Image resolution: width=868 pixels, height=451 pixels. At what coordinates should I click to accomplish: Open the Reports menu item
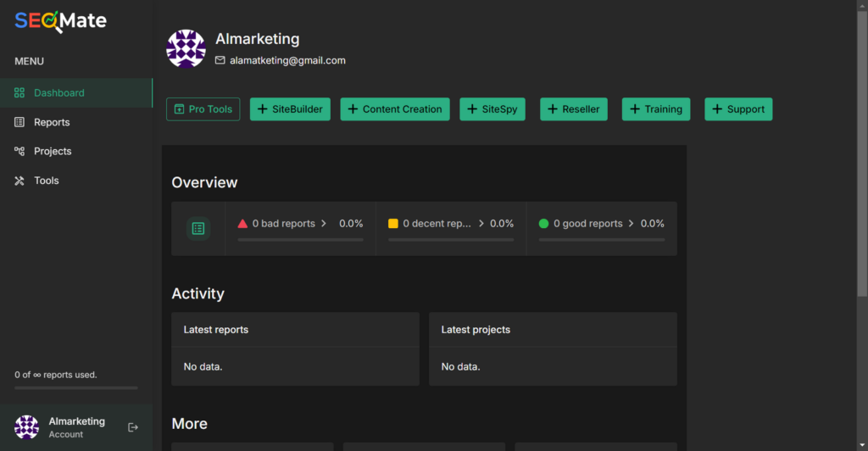[x=76, y=122]
